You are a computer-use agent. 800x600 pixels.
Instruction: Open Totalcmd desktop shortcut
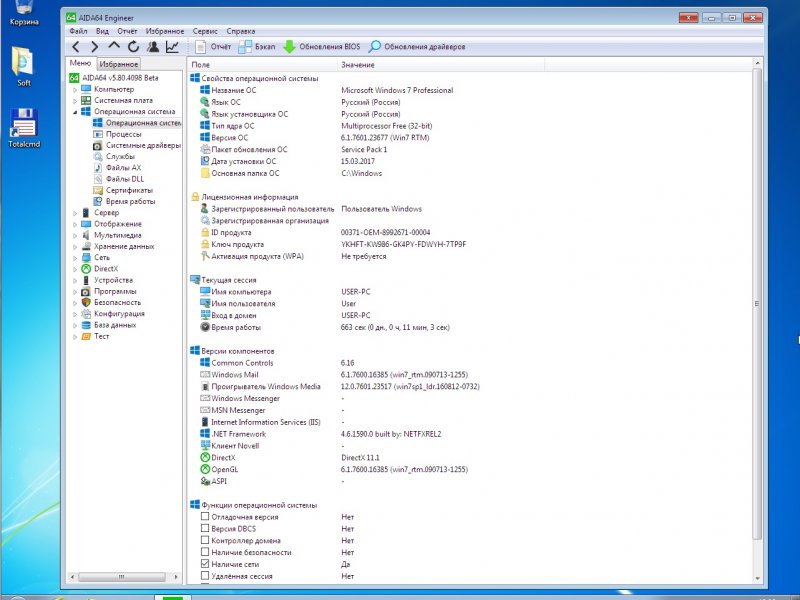tap(23, 128)
